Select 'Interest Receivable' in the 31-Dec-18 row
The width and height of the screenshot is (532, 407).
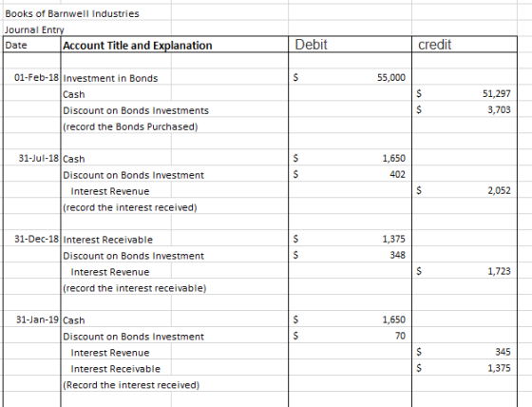tap(108, 240)
